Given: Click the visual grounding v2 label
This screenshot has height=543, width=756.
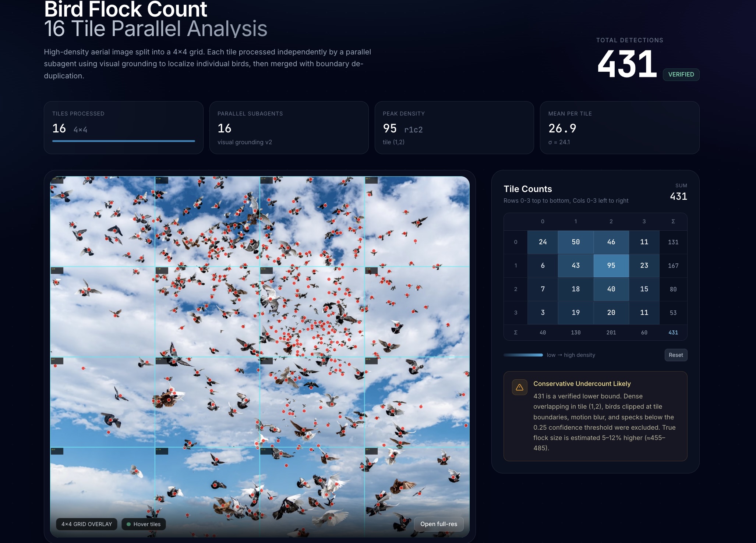Looking at the screenshot, I should (x=245, y=142).
